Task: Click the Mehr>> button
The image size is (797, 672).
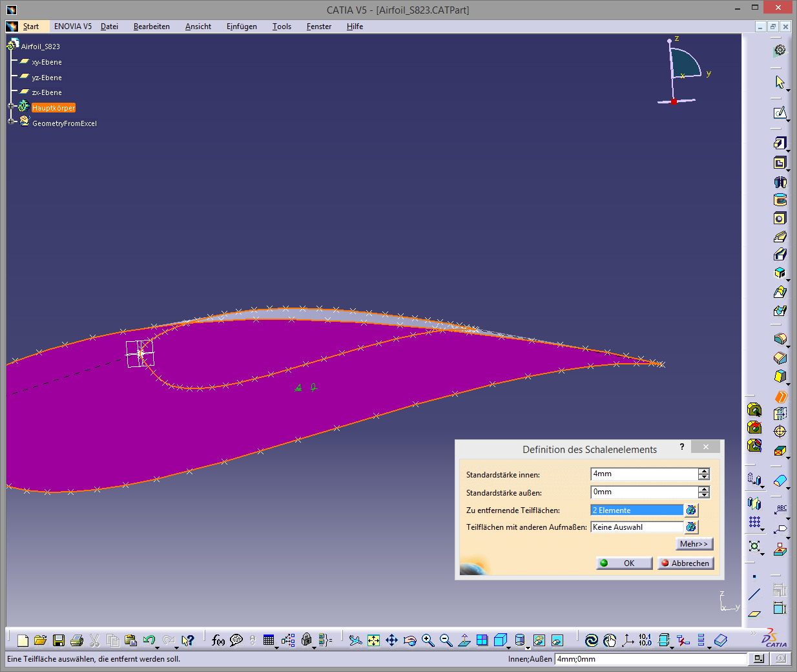Action: [x=694, y=544]
